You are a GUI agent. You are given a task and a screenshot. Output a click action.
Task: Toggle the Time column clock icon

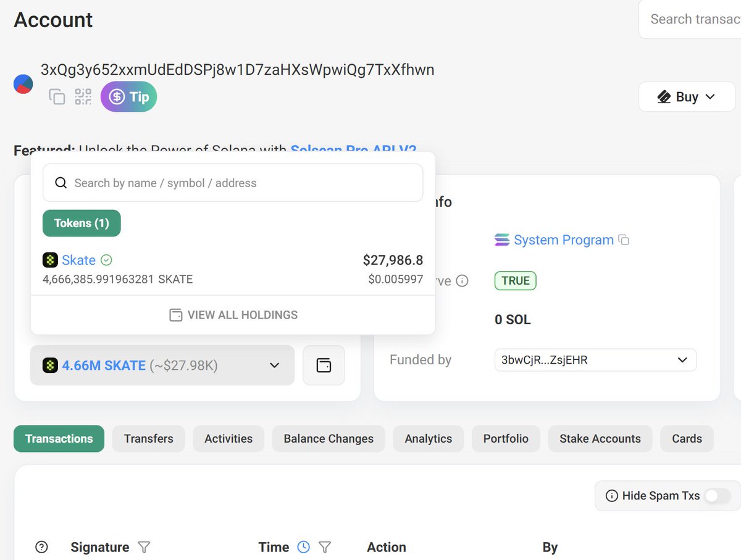pyautogui.click(x=303, y=547)
